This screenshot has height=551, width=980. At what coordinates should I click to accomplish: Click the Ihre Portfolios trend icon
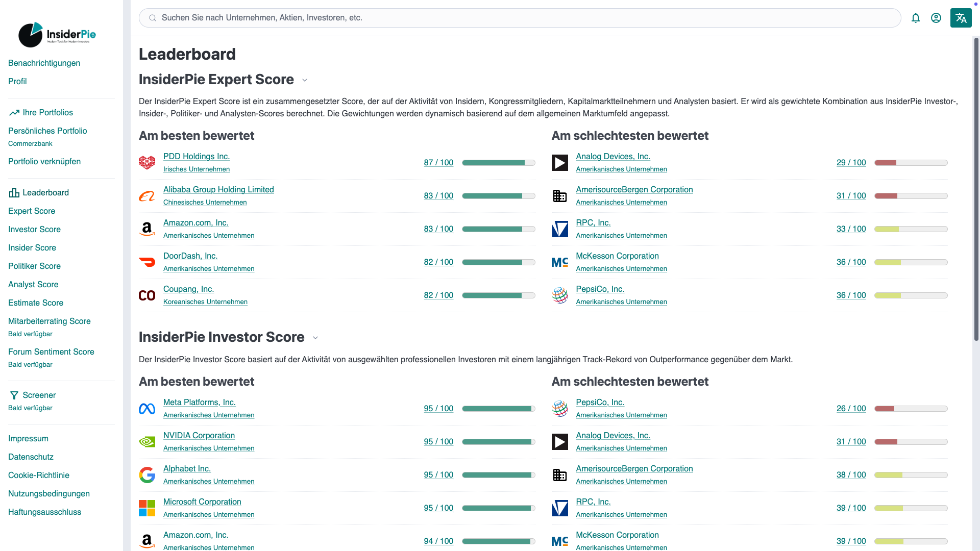(14, 113)
